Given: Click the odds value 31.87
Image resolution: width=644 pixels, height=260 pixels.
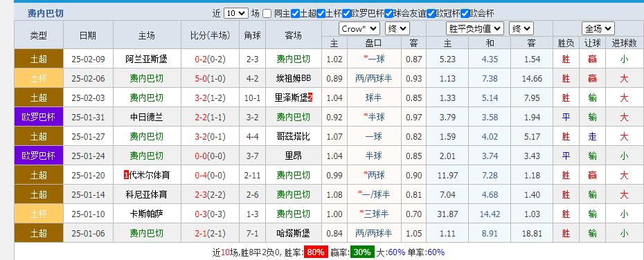Looking at the screenshot, I should (x=447, y=214).
